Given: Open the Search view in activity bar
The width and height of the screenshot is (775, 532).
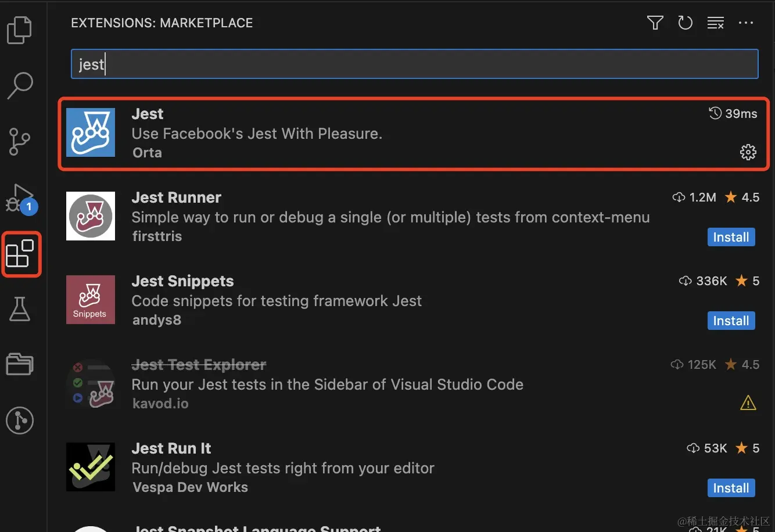Looking at the screenshot, I should pos(20,85).
